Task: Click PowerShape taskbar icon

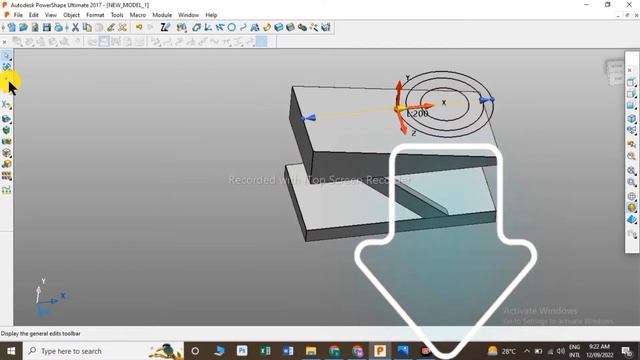Action: point(380,351)
